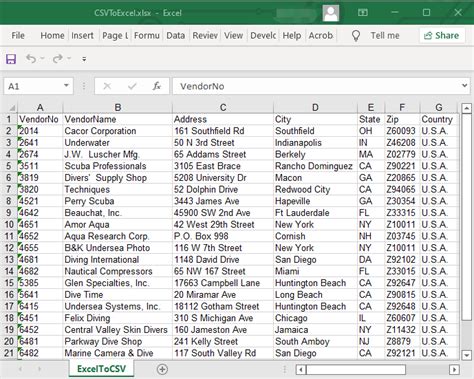Open the Acrobat tab
This screenshot has width=474, height=379.
pos(321,35)
